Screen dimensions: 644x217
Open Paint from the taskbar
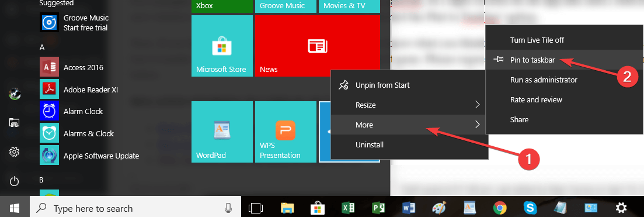[x=439, y=208]
